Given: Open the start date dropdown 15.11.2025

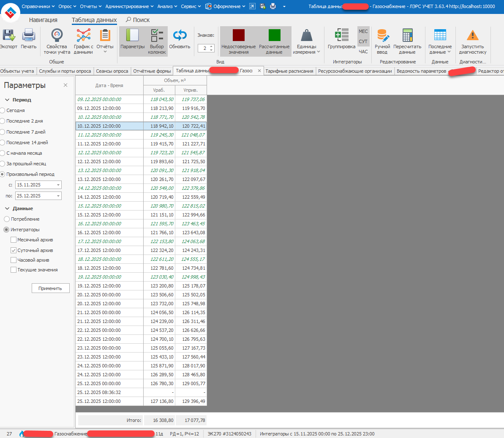Looking at the screenshot, I should 58,185.
